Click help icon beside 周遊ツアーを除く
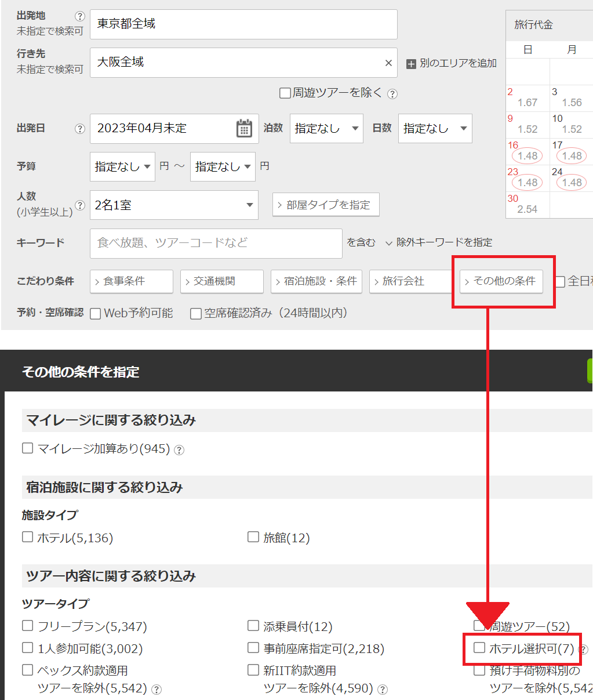The image size is (593, 700). (392, 93)
